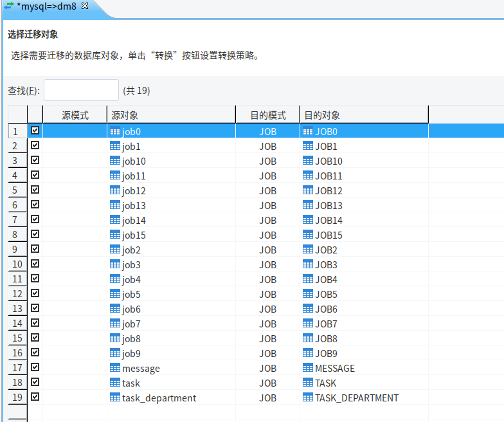
Task: Uncheck the checkbox for row 18 task
Action: coord(35,382)
